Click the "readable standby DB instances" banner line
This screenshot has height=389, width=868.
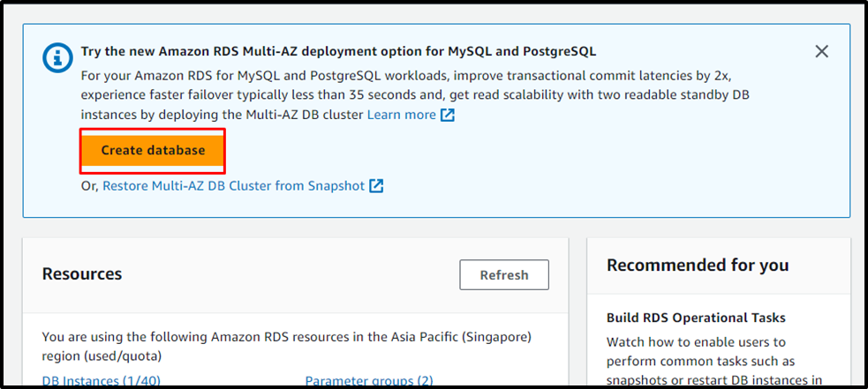click(415, 94)
